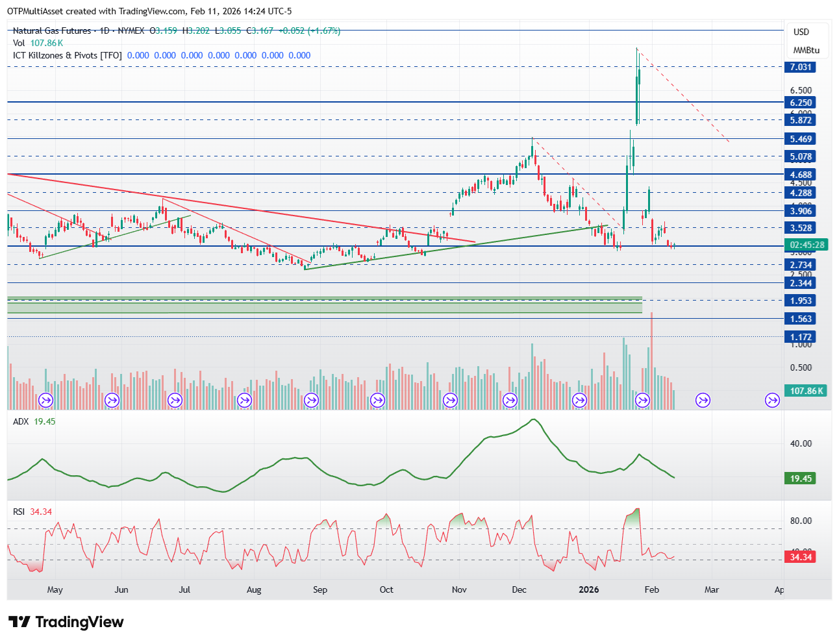Select the 4.688 price label

click(x=800, y=175)
